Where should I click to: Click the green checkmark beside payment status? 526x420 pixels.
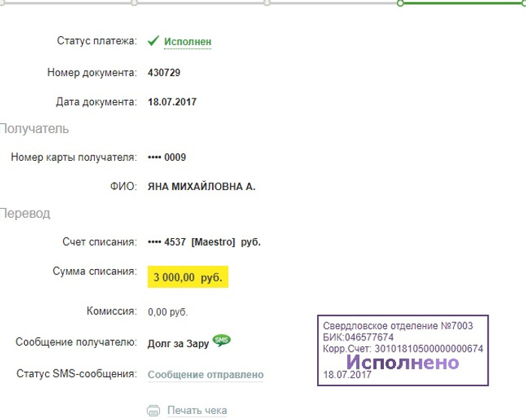(153, 41)
